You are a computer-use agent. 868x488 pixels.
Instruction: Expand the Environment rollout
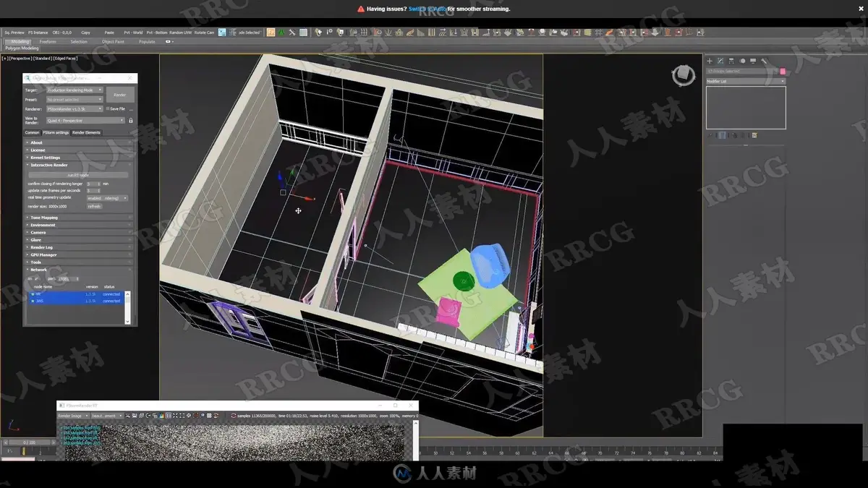click(x=78, y=225)
